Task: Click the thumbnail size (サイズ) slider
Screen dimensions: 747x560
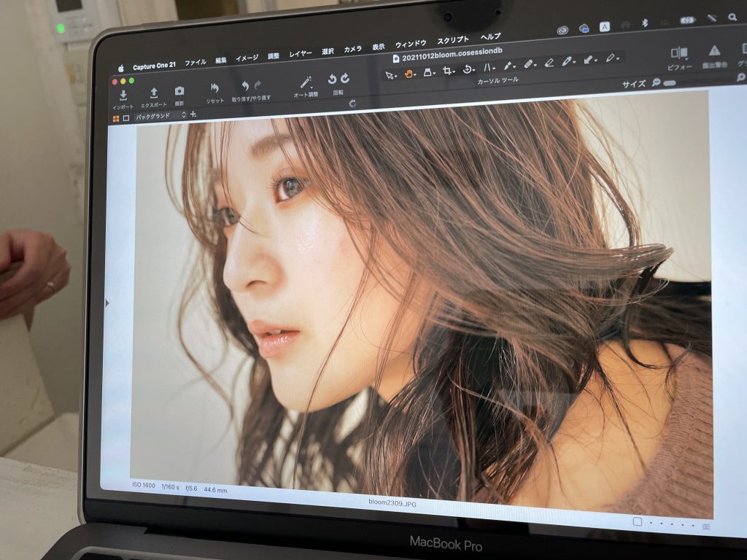Action: 669,83
